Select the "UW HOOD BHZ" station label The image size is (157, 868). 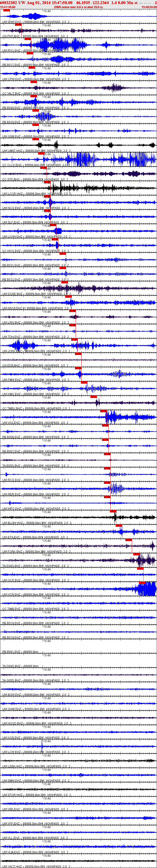(x=12, y=723)
